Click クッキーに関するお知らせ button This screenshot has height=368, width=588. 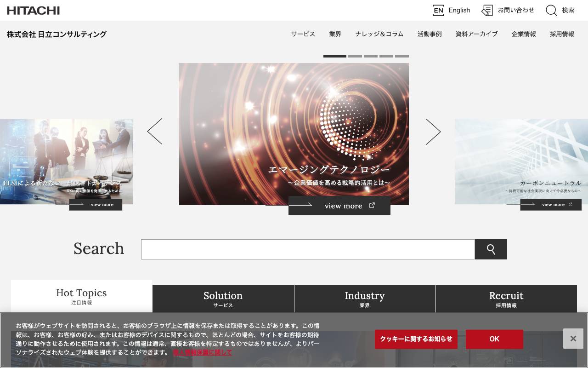point(416,339)
